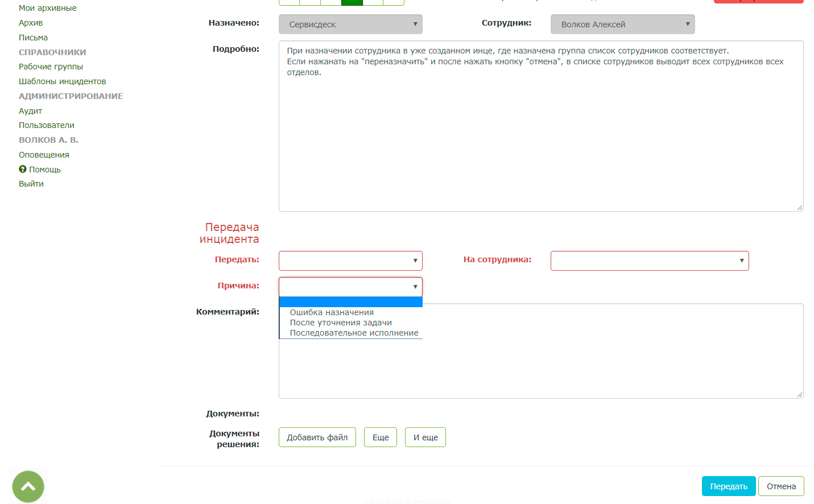Click the green scroll-to-top arrow icon
This screenshot has height=504, width=814.
[x=27, y=486]
